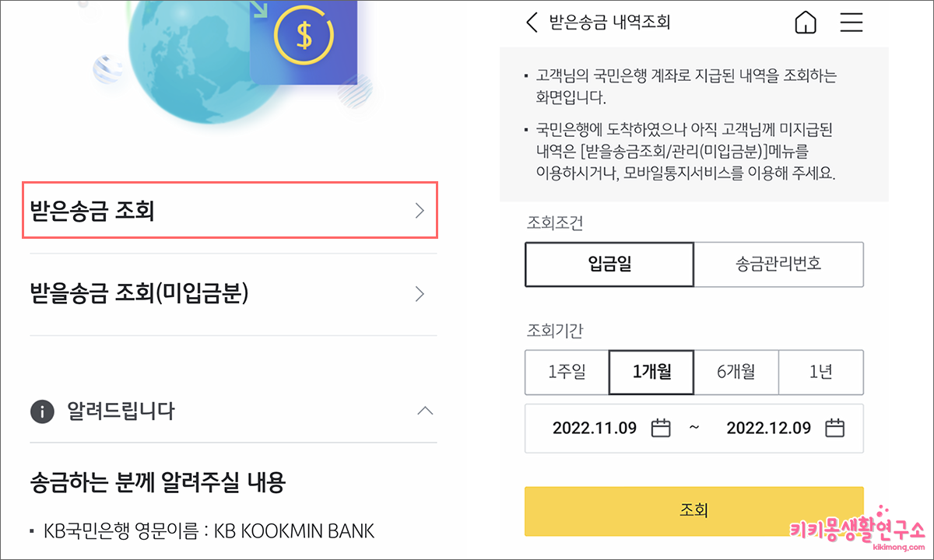The height and width of the screenshot is (560, 934).
Task: Collapse the 알려드립니다 section chevron
Action: [x=425, y=411]
